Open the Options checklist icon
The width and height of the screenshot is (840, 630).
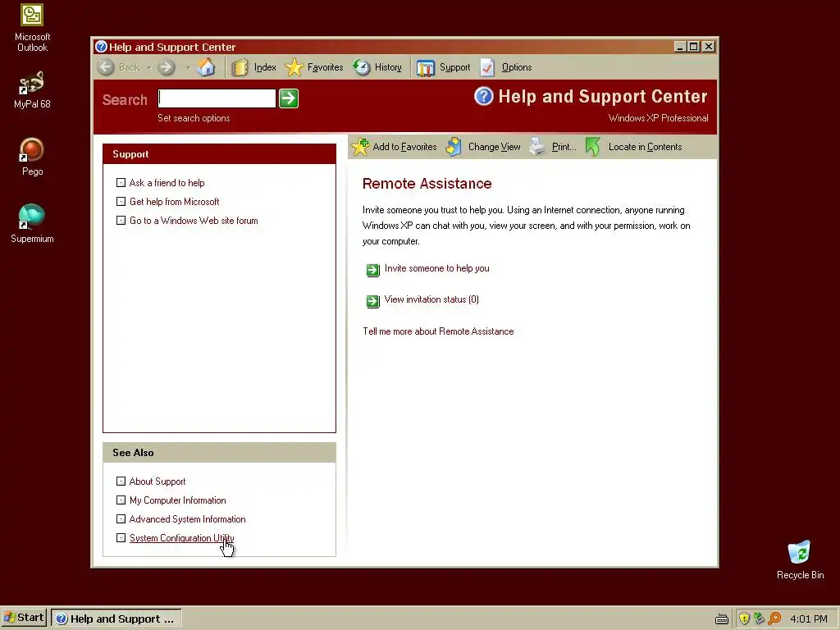click(487, 67)
